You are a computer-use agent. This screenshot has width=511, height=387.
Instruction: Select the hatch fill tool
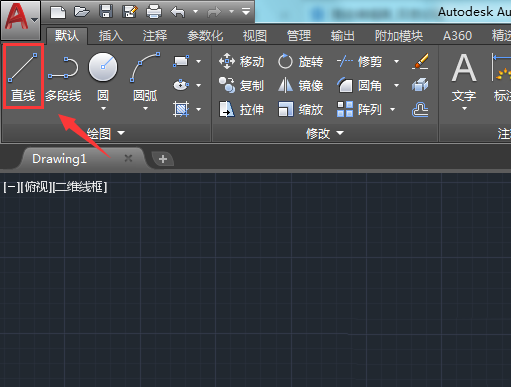181,109
